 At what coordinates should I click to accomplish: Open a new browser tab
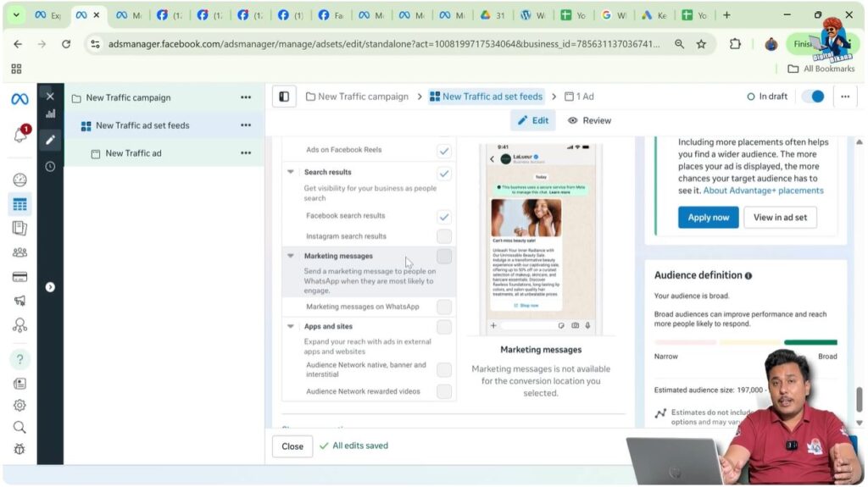coord(726,15)
